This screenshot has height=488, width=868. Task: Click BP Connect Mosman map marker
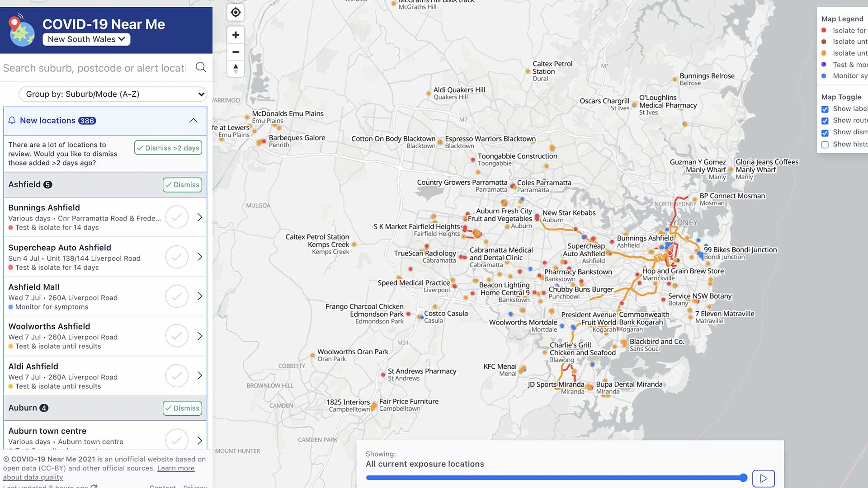pos(695,199)
